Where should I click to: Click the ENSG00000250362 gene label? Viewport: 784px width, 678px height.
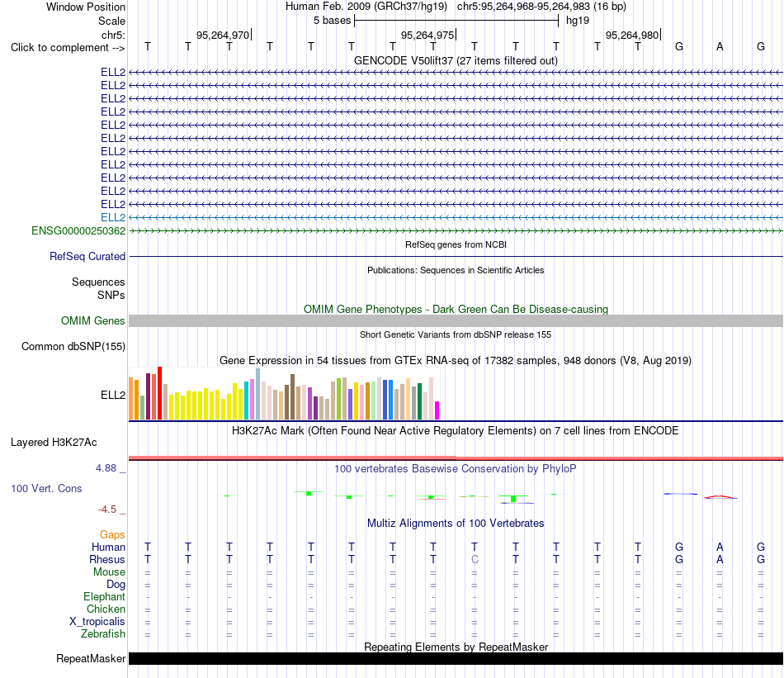(78, 230)
